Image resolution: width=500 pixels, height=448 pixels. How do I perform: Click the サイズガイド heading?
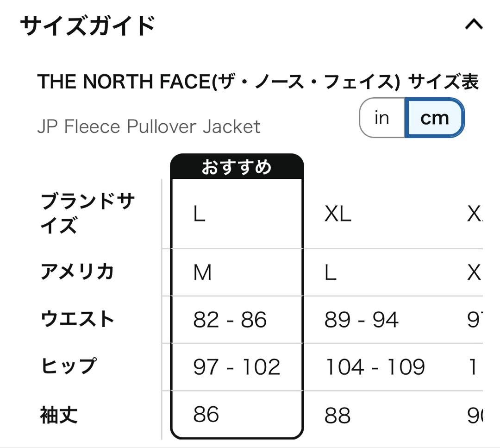click(x=87, y=25)
